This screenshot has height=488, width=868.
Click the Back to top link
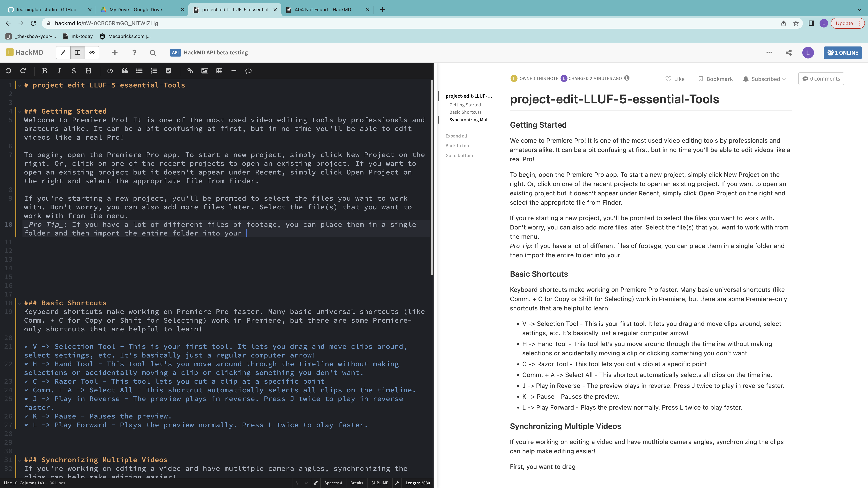(457, 145)
